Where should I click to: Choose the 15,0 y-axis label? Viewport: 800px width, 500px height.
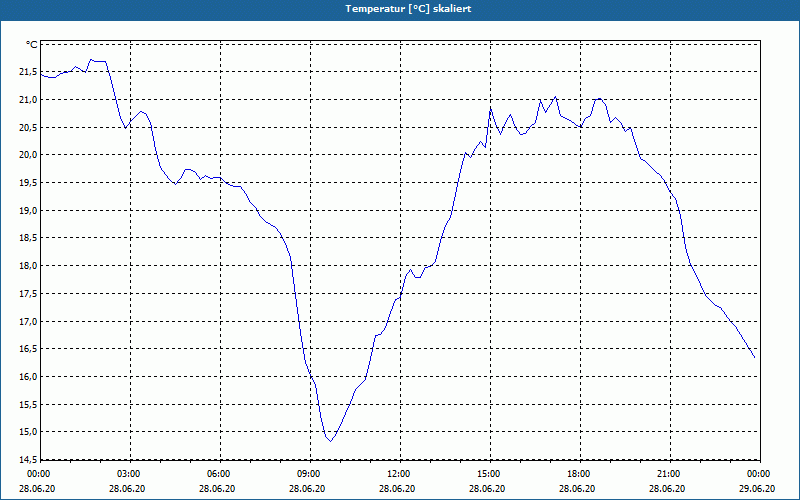(x=28, y=432)
